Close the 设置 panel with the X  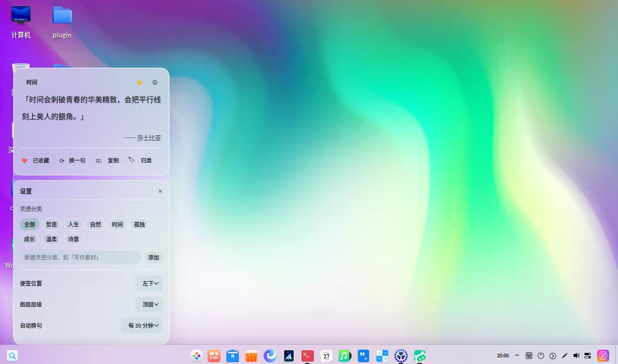click(160, 192)
